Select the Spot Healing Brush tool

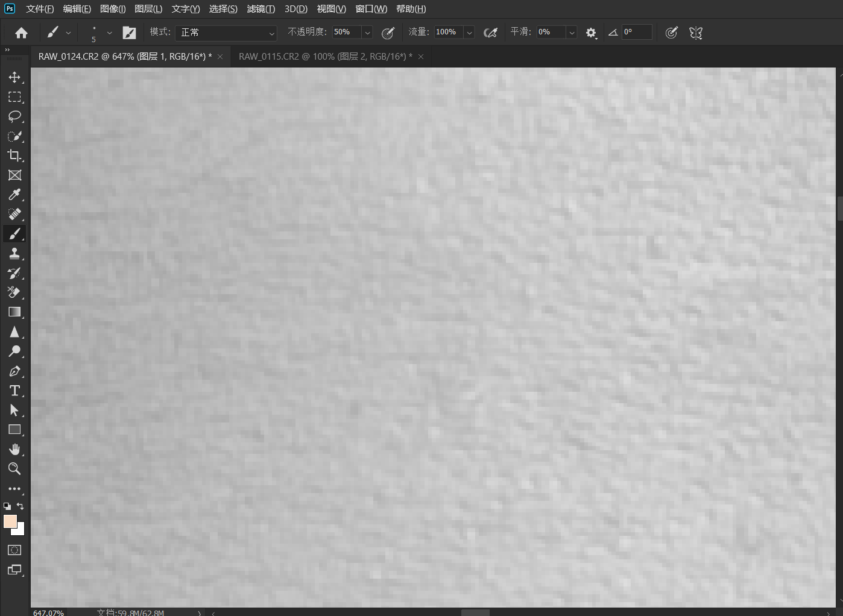coord(14,215)
